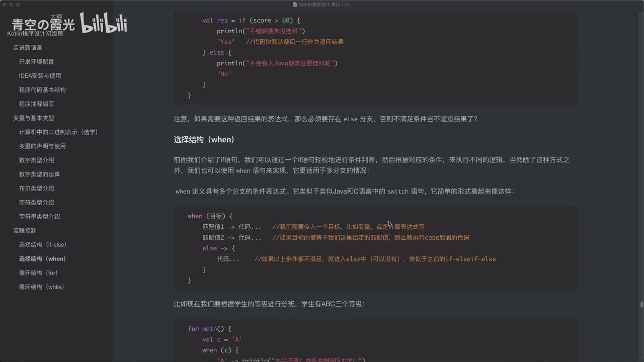Image resolution: width=644 pixels, height=362 pixels.
Task: Go to 开发环境配置 section
Action: click(36, 62)
